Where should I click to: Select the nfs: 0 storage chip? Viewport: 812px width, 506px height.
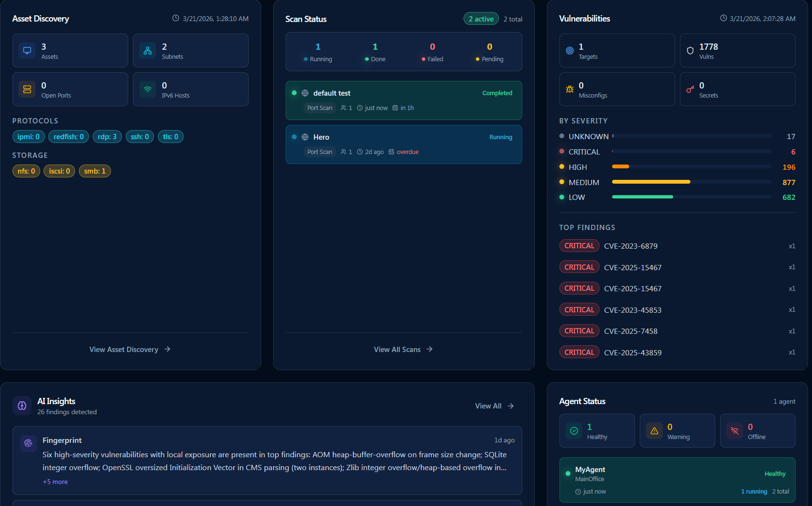point(26,171)
